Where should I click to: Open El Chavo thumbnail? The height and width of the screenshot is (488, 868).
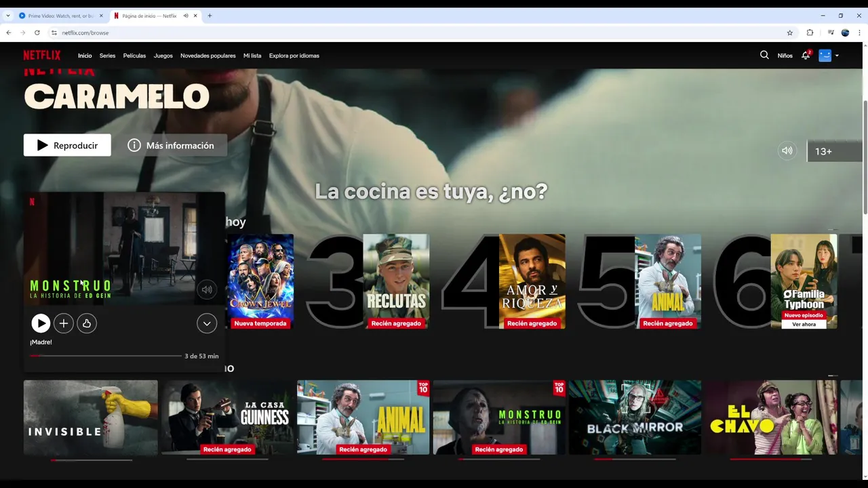click(771, 417)
